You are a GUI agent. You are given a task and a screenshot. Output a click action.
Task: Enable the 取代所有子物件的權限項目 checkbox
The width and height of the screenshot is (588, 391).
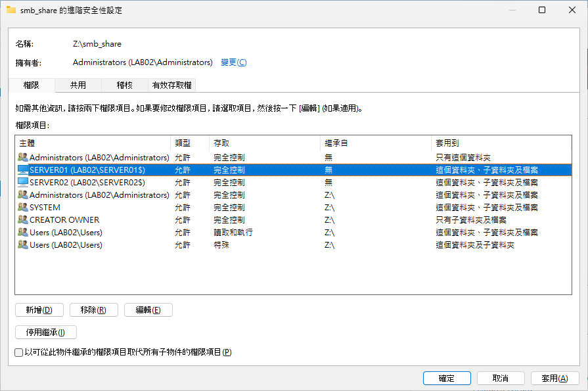[x=19, y=352]
